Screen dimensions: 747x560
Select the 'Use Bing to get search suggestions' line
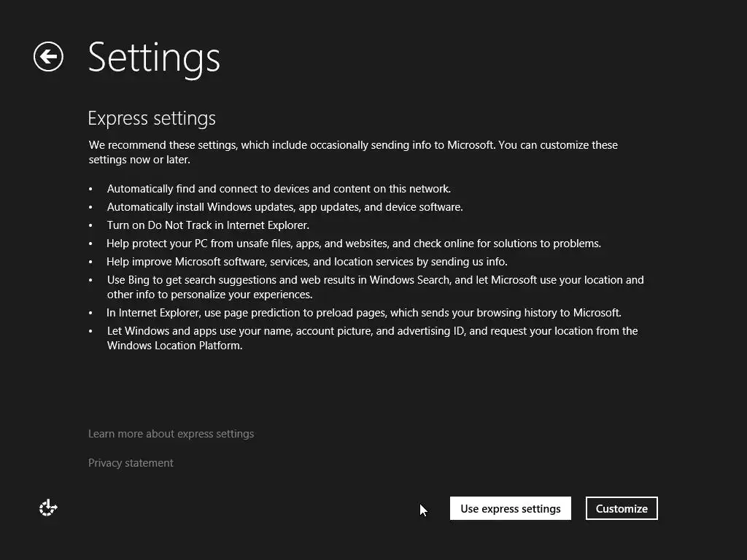[376, 287]
